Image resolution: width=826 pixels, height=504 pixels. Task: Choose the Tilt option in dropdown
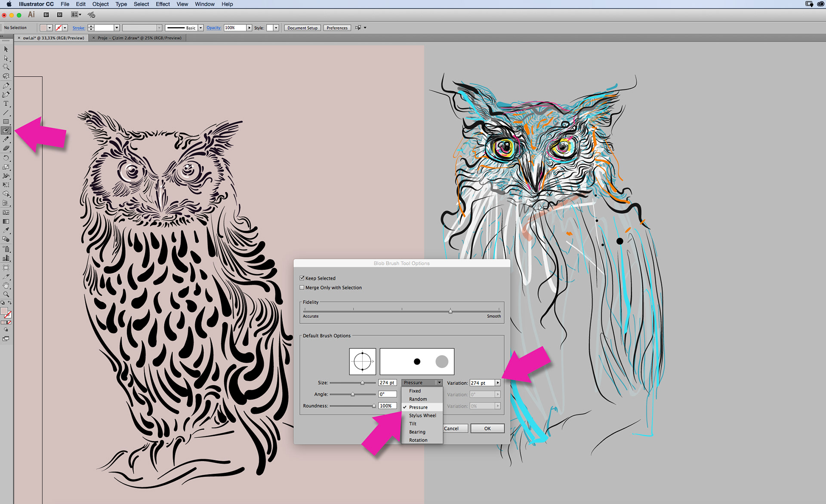413,424
